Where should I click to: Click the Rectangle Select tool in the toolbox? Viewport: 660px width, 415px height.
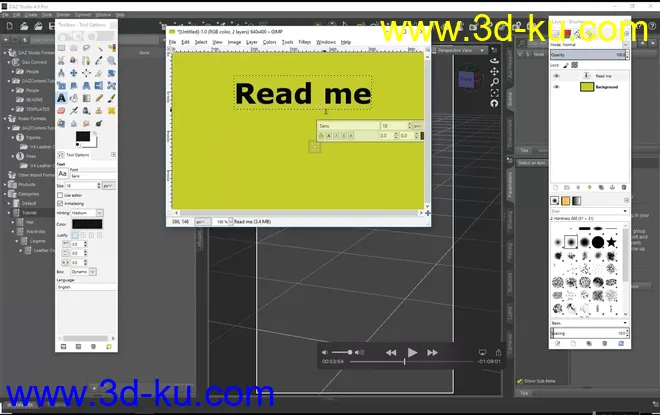pyautogui.click(x=62, y=47)
